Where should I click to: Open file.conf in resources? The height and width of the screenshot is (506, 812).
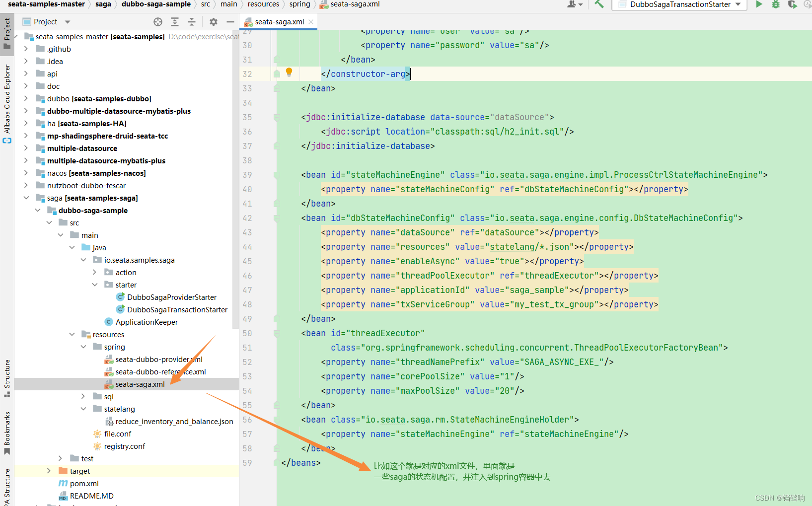tap(118, 434)
